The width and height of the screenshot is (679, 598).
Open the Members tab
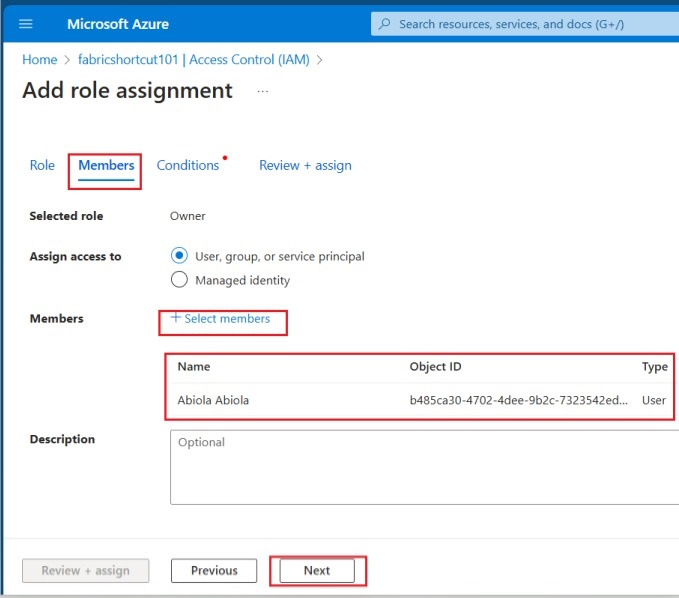pyautogui.click(x=106, y=165)
